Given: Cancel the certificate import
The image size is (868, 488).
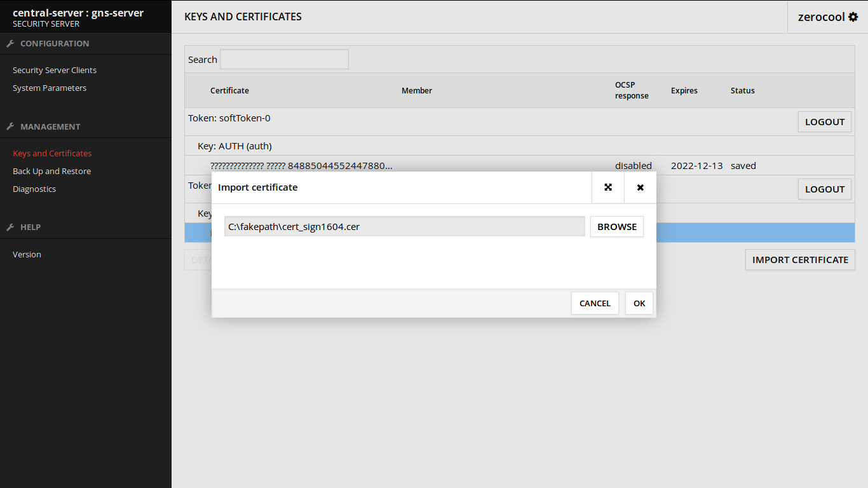Looking at the screenshot, I should (x=595, y=303).
